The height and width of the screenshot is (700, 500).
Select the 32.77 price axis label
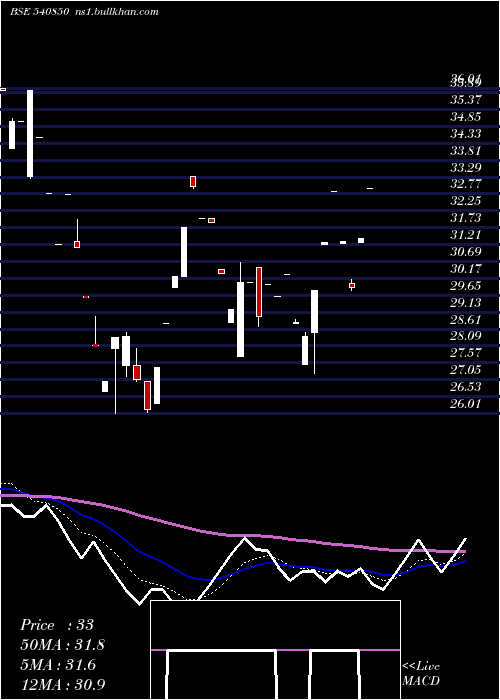(466, 184)
